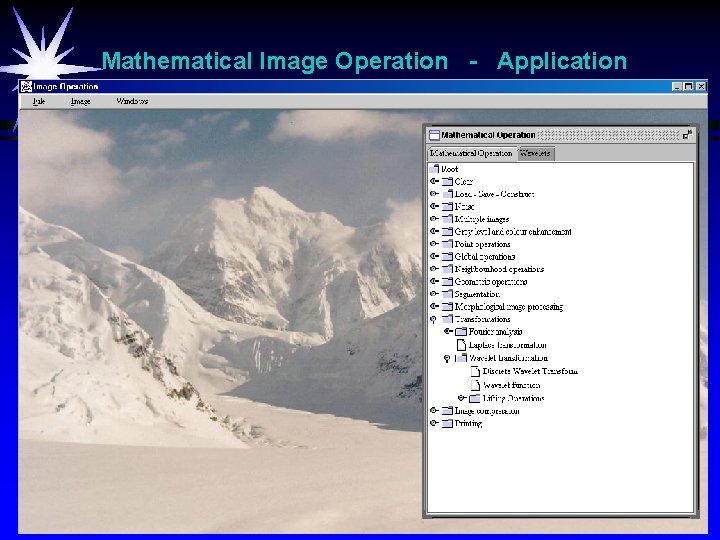Expand the Multiple images node
Screen dimensions: 720x540
[x=434, y=219]
